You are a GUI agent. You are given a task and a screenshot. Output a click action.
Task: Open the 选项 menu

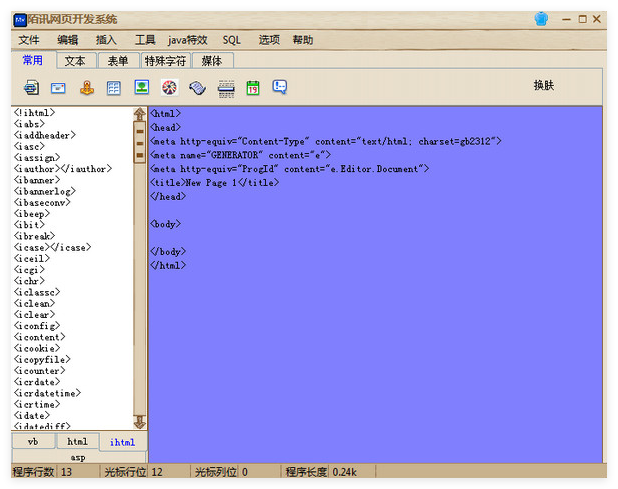pos(269,40)
